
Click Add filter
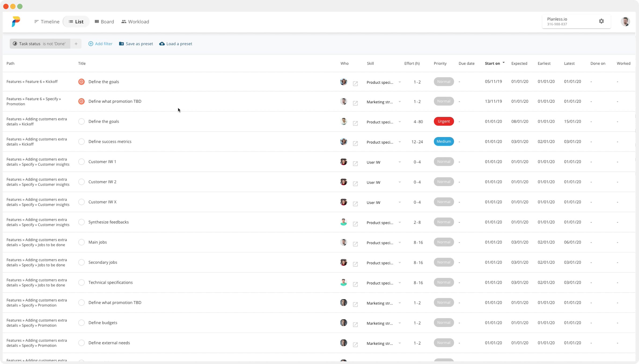pyautogui.click(x=100, y=44)
